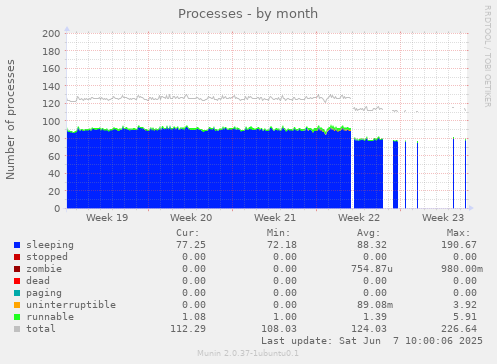The image size is (497, 364).
Task: Click the 40 y-axis tick label
Action: pos(54,174)
